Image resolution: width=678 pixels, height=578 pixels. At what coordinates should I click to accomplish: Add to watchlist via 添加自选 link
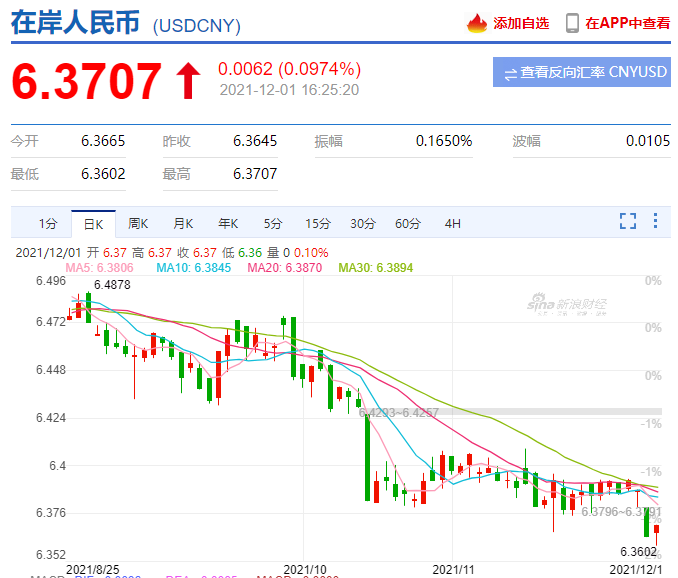click(521, 23)
